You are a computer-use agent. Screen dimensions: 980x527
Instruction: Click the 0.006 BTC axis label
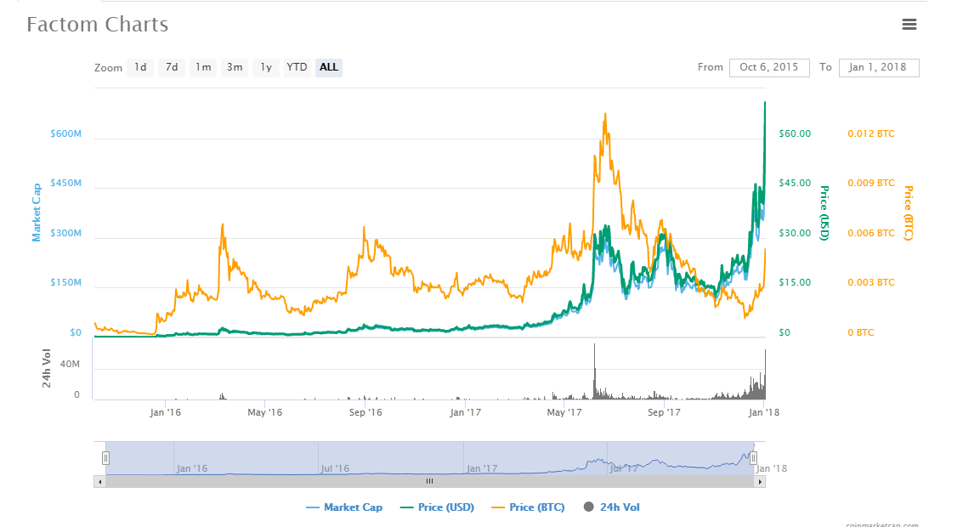[871, 233]
